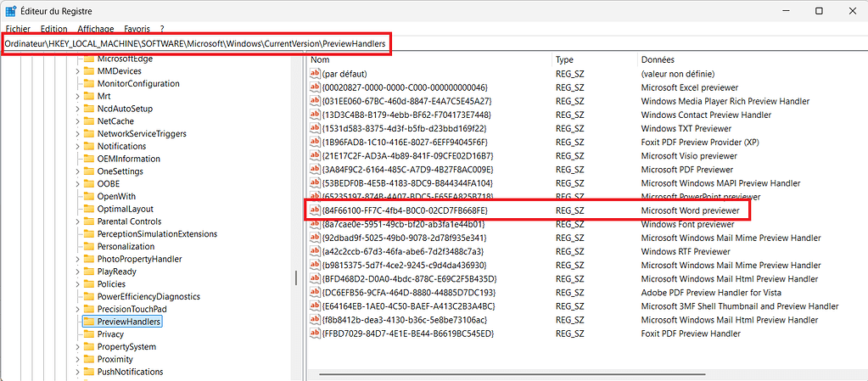Click the Registry Editor app icon in title bar
Screen dimensions: 868x381
point(10,10)
